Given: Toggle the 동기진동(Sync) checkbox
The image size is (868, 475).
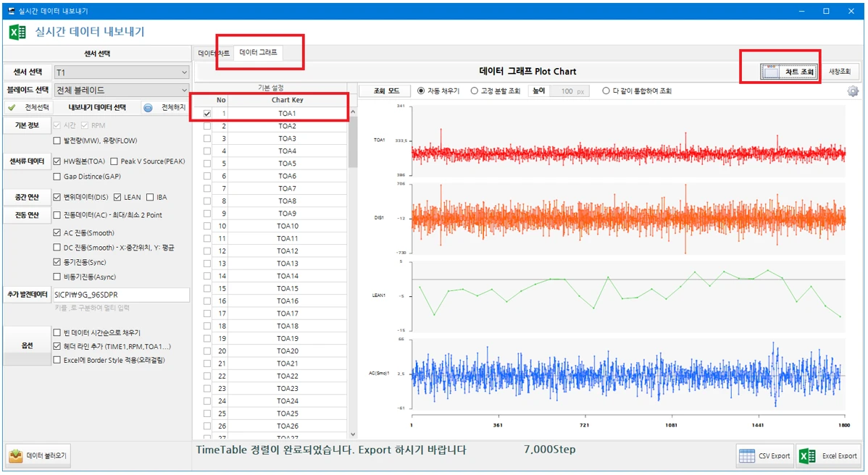Looking at the screenshot, I should point(57,262).
